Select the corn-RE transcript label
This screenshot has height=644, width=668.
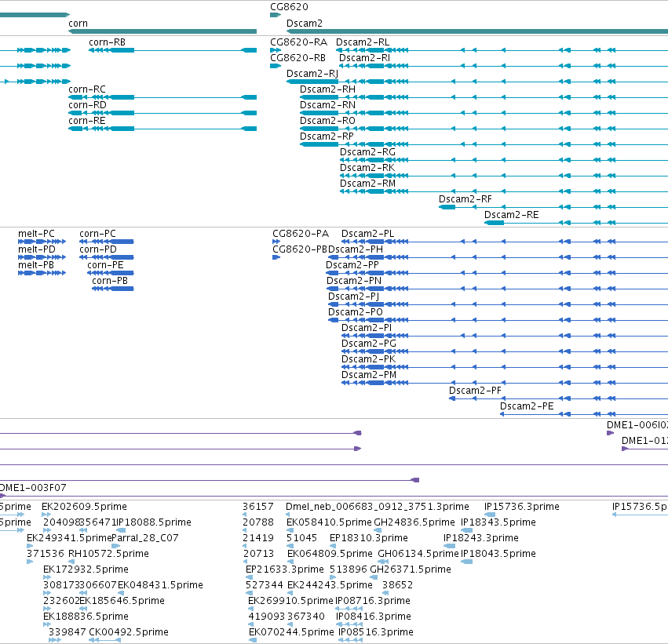click(87, 121)
